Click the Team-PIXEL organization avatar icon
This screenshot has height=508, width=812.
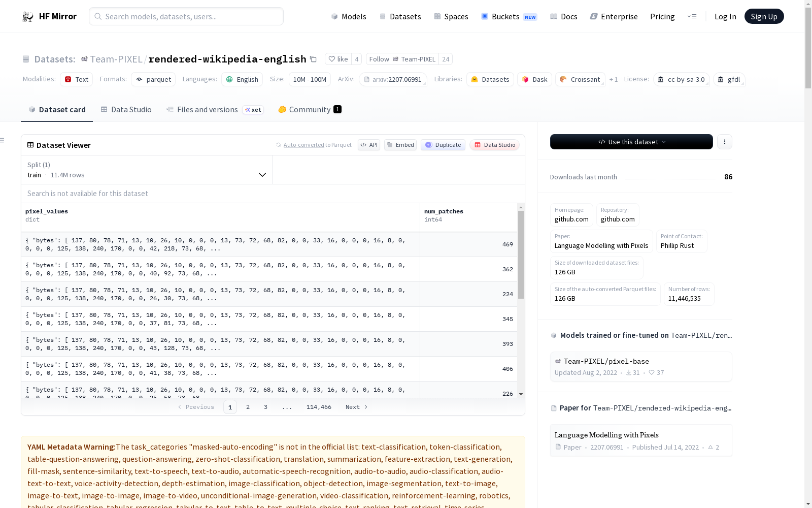84,59
